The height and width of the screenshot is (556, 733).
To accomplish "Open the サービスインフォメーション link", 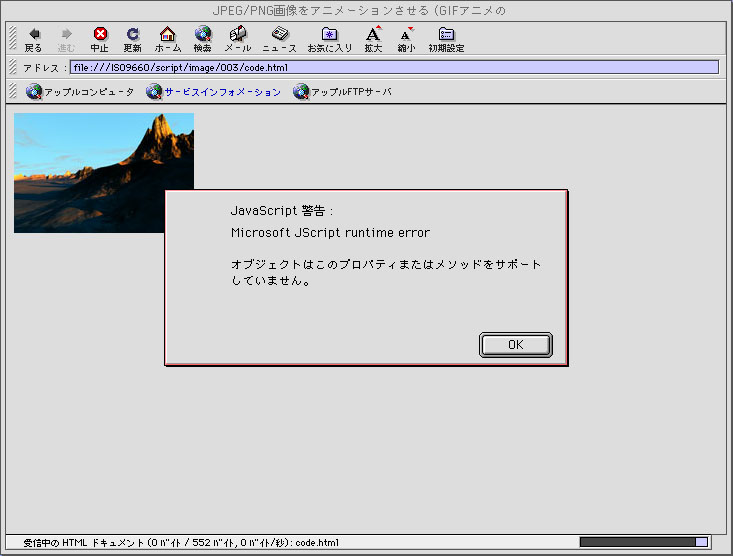I will (223, 92).
